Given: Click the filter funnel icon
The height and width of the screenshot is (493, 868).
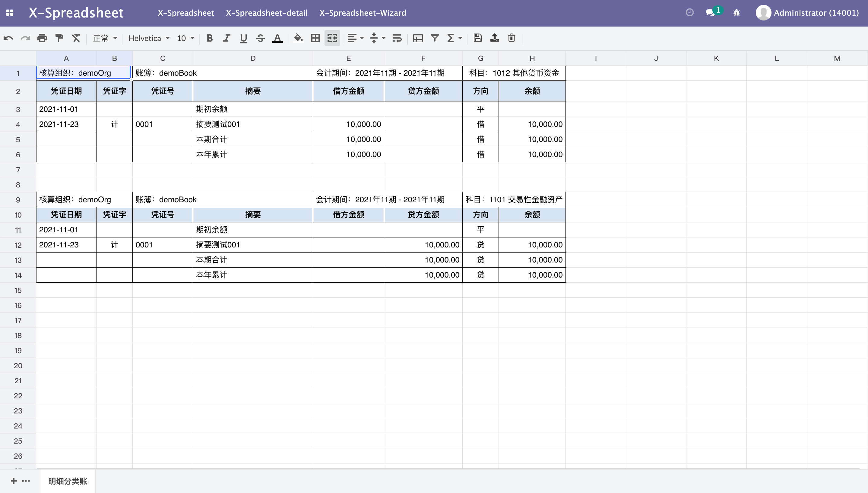Looking at the screenshot, I should [435, 38].
